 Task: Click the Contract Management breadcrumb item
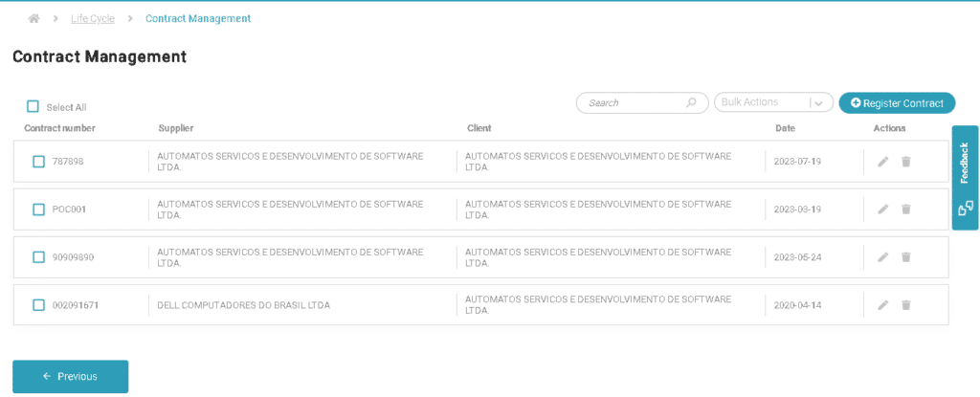pyautogui.click(x=198, y=18)
